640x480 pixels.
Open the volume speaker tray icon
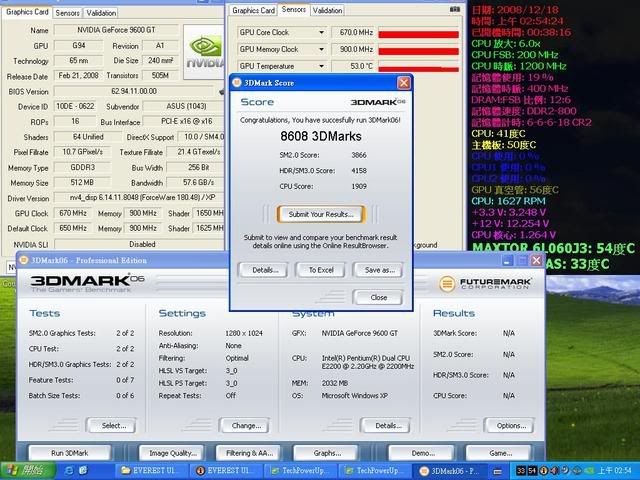(x=555, y=471)
